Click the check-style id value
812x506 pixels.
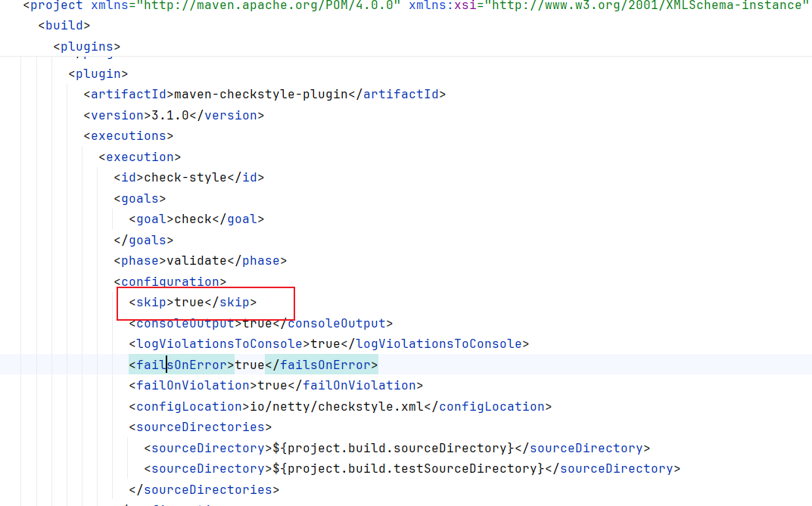[x=185, y=178]
